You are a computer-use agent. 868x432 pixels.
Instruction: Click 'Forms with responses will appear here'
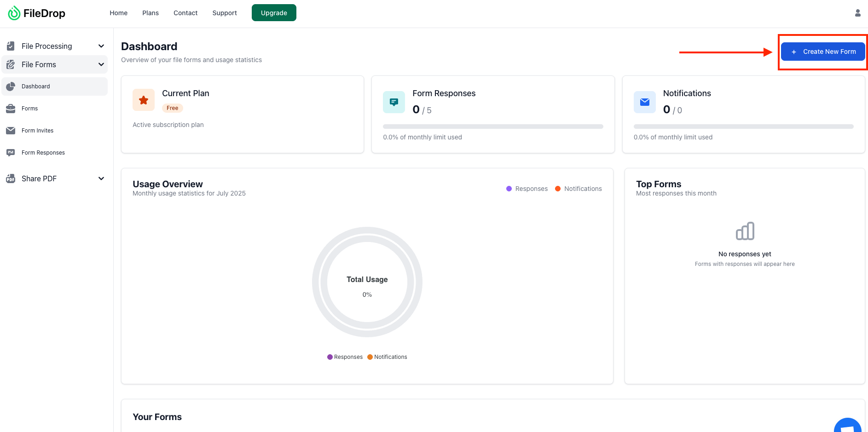click(745, 264)
